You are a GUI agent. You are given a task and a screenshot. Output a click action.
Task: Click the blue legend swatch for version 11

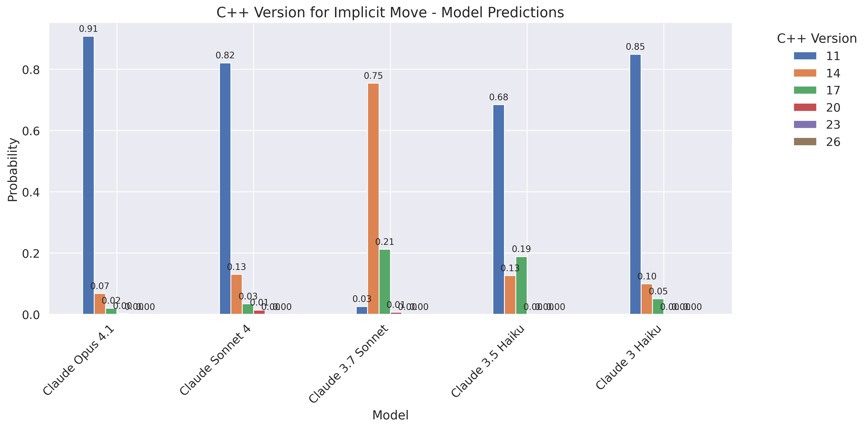[x=805, y=56]
